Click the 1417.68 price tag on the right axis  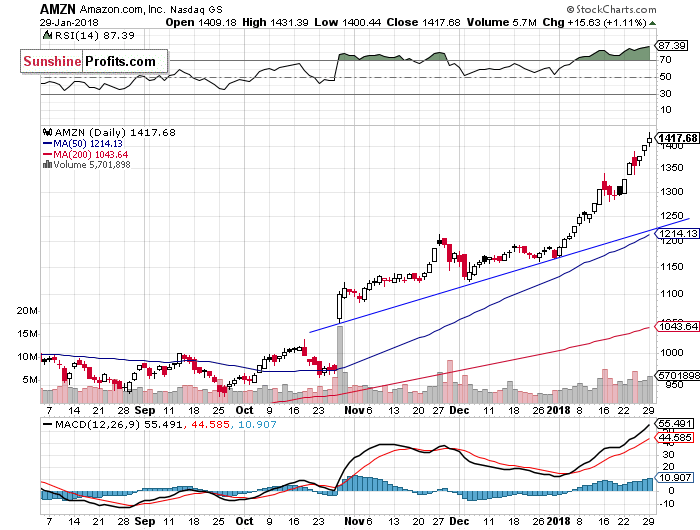[677, 138]
